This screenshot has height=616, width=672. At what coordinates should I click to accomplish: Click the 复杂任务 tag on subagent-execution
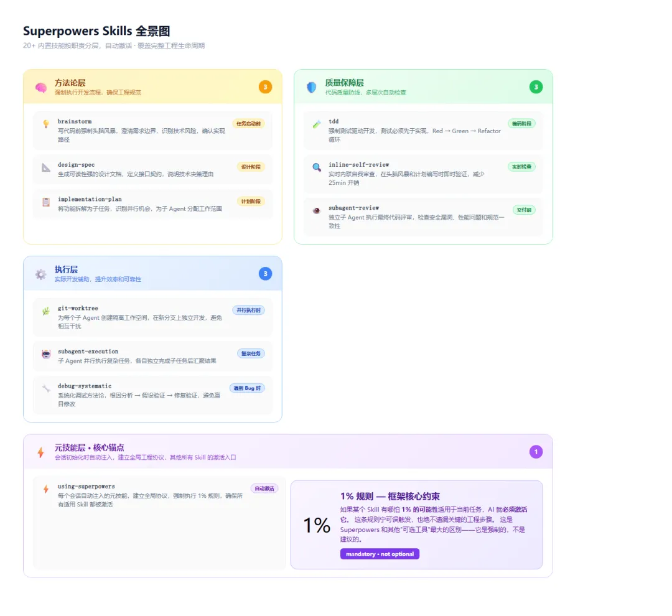[251, 353]
